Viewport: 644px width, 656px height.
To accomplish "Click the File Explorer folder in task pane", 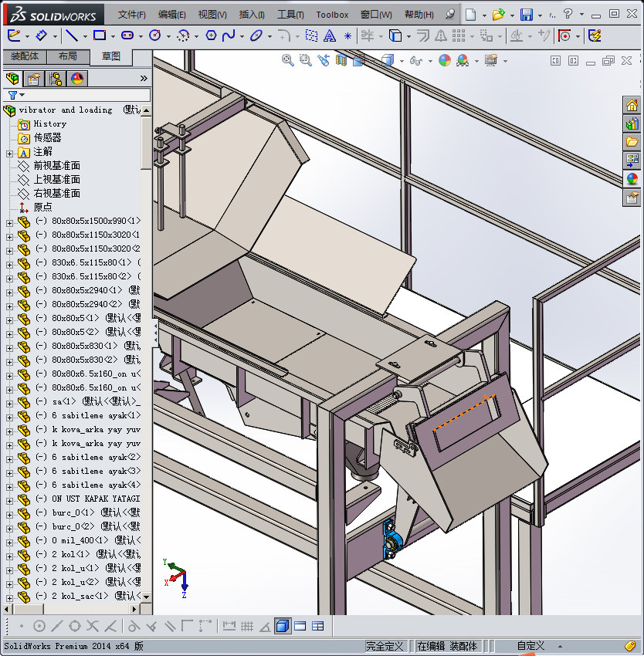I will tap(632, 142).
